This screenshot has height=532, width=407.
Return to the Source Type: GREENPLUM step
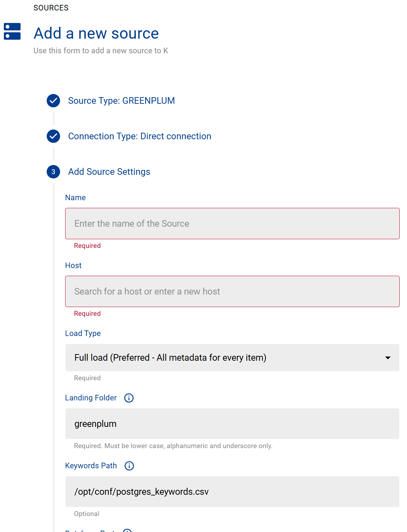coord(121,101)
